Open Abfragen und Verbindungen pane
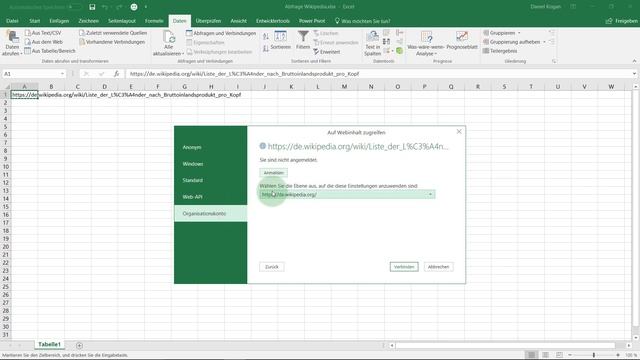 (x=221, y=33)
